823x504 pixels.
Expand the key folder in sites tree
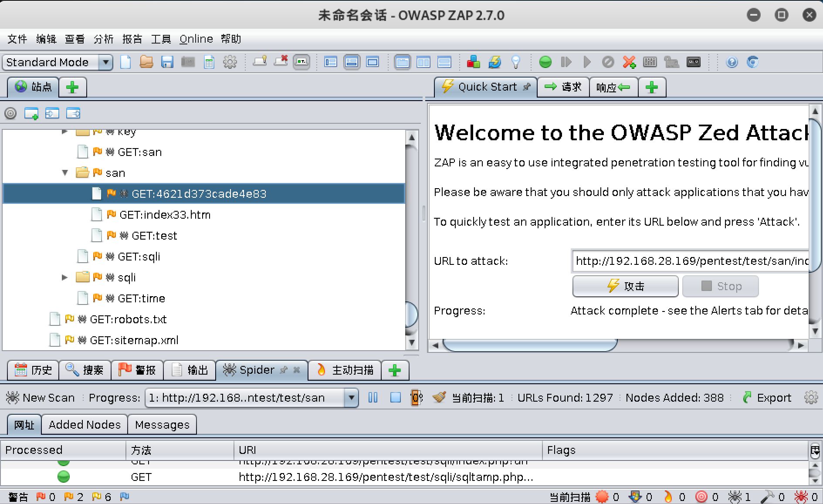(x=65, y=131)
